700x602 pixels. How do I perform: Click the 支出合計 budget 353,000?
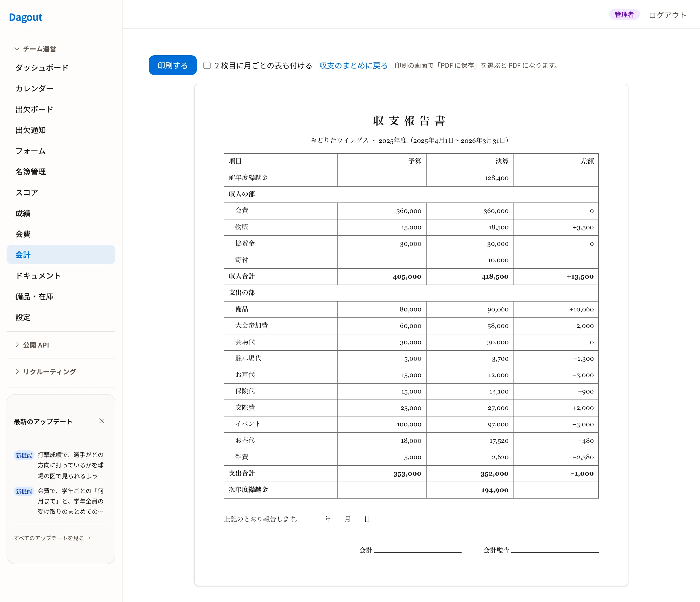pyautogui.click(x=407, y=474)
